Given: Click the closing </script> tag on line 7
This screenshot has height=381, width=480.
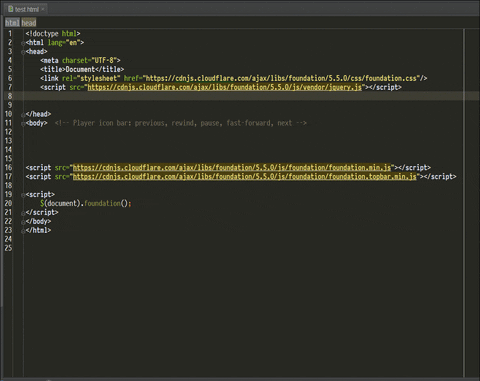Looking at the screenshot, I should coord(385,87).
